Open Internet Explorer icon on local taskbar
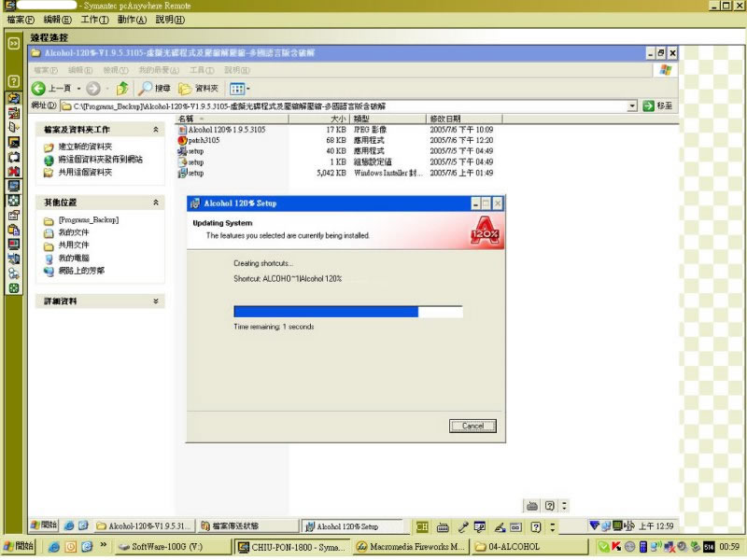The width and height of the screenshot is (747, 560). 54,547
